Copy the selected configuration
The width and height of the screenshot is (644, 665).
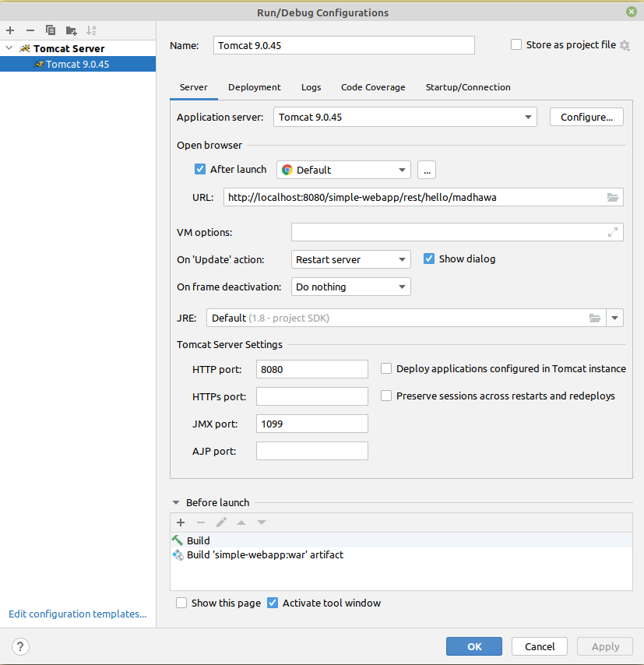pyautogui.click(x=51, y=30)
